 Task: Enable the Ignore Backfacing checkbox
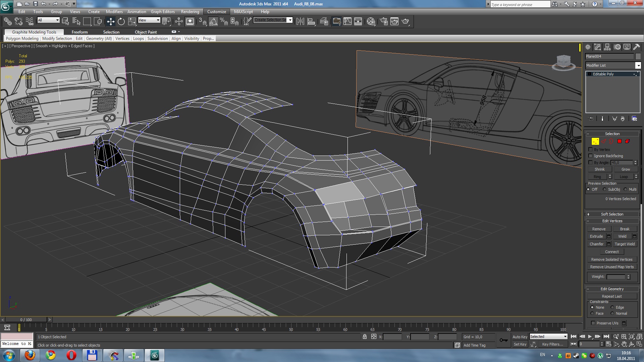591,156
